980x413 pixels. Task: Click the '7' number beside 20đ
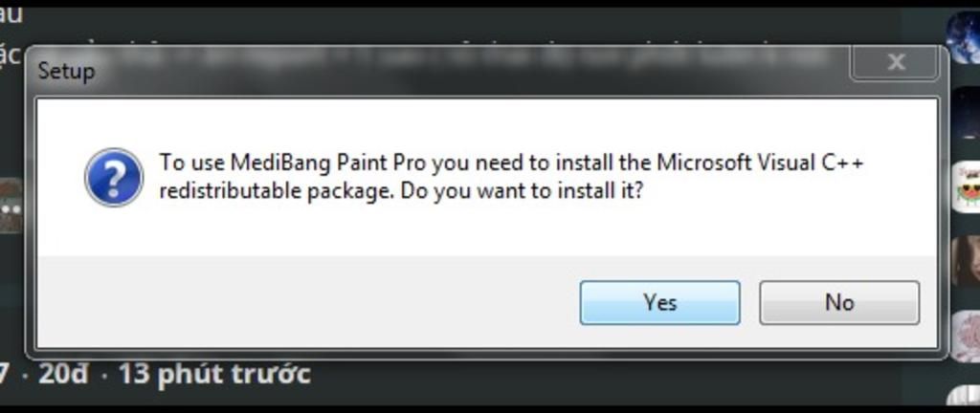coord(4,375)
